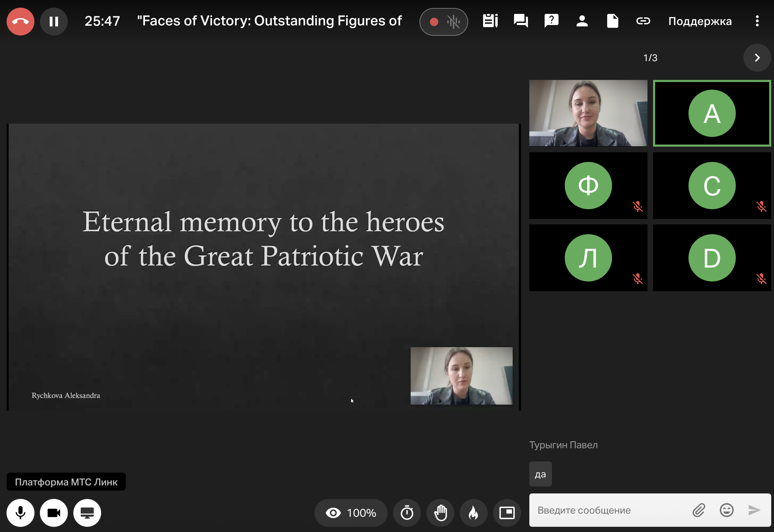
Task: Select participant tile with letter D
Action: coord(712,258)
